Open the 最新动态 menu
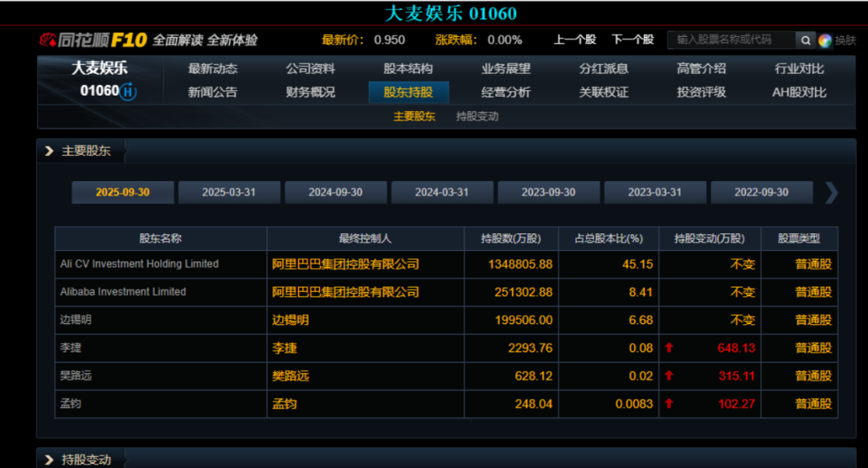This screenshot has width=868, height=468. click(x=212, y=68)
